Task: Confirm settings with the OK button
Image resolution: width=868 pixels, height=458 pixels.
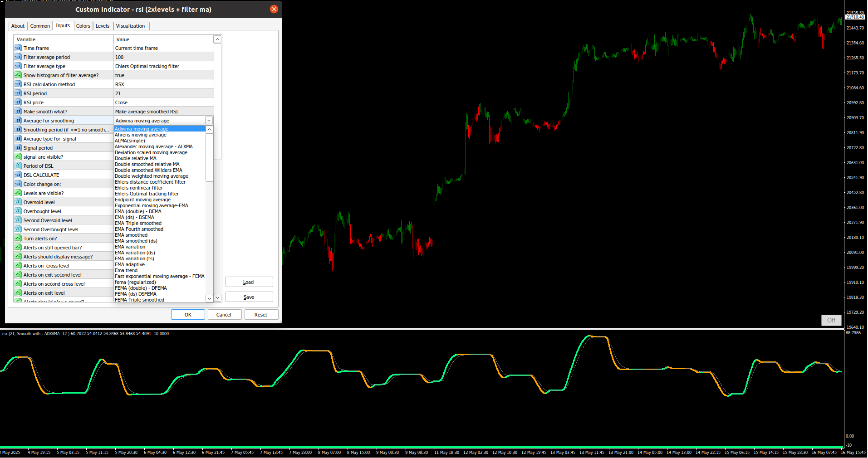Action: point(188,315)
